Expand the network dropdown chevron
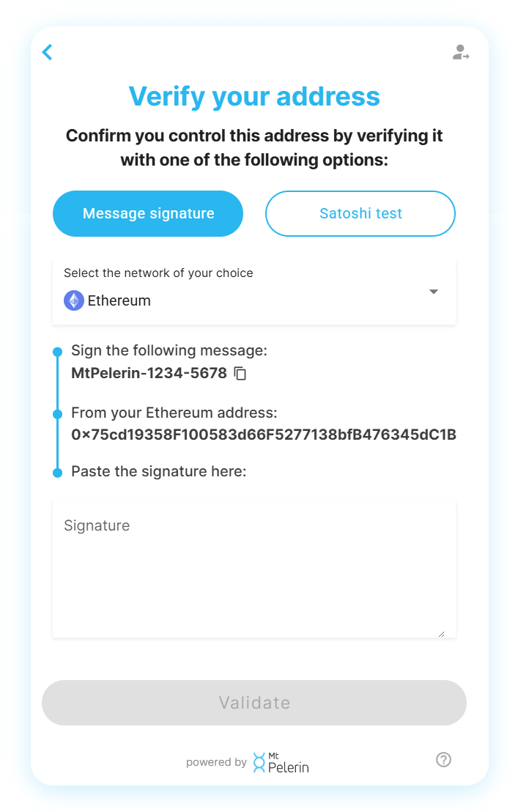Screen dimensions: 518x812 [x=434, y=291]
